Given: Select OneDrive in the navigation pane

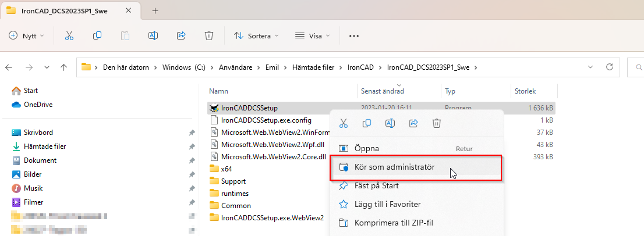Looking at the screenshot, I should pyautogui.click(x=38, y=105).
